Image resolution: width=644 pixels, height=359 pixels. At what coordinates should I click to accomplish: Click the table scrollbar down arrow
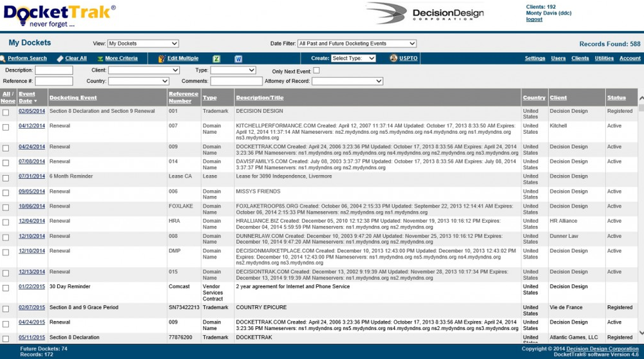[x=641, y=333]
